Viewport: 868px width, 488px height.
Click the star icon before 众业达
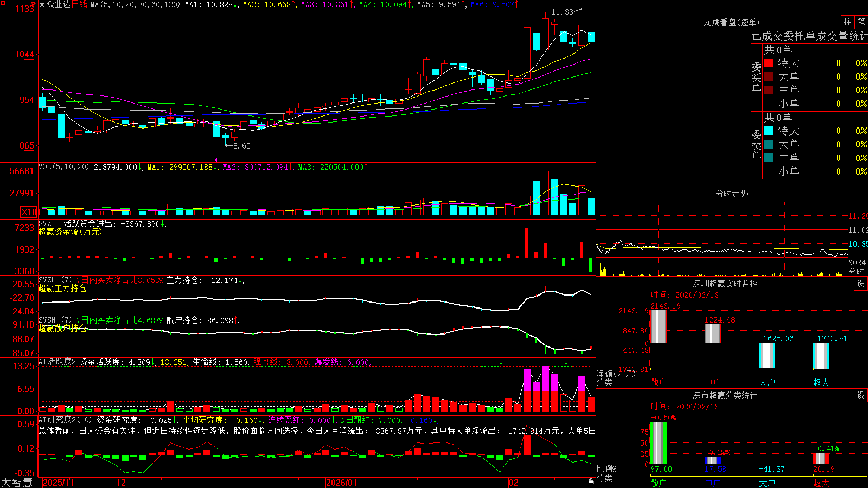[x=42, y=4]
